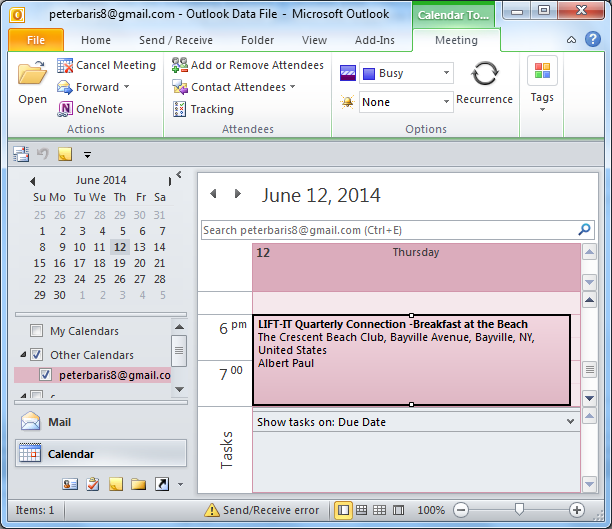Open Tasks via clipboard checkmark icon
Image resolution: width=612 pixels, height=529 pixels.
point(93,484)
